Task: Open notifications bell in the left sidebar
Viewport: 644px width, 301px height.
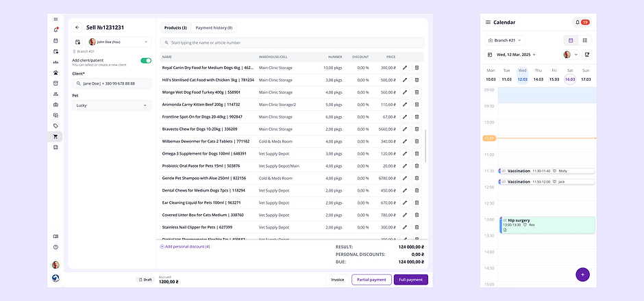Action: point(55,30)
